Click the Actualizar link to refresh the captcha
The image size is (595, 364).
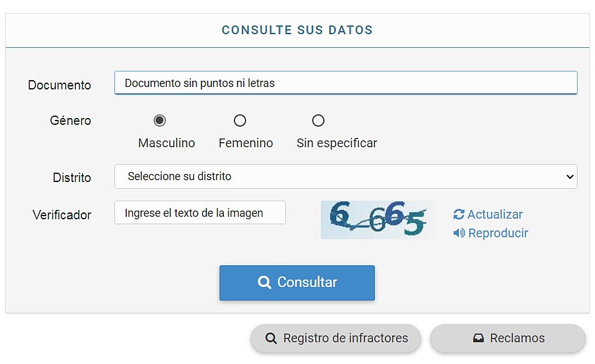tap(495, 214)
